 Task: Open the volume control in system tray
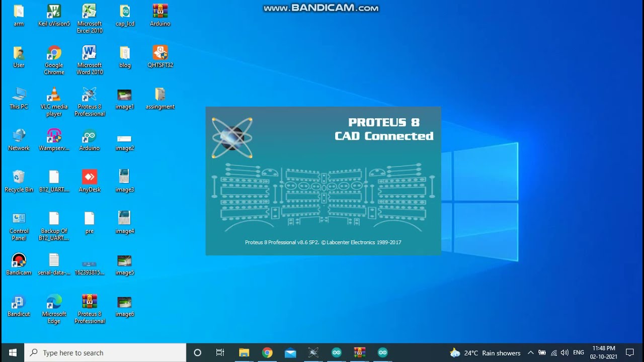click(x=565, y=353)
